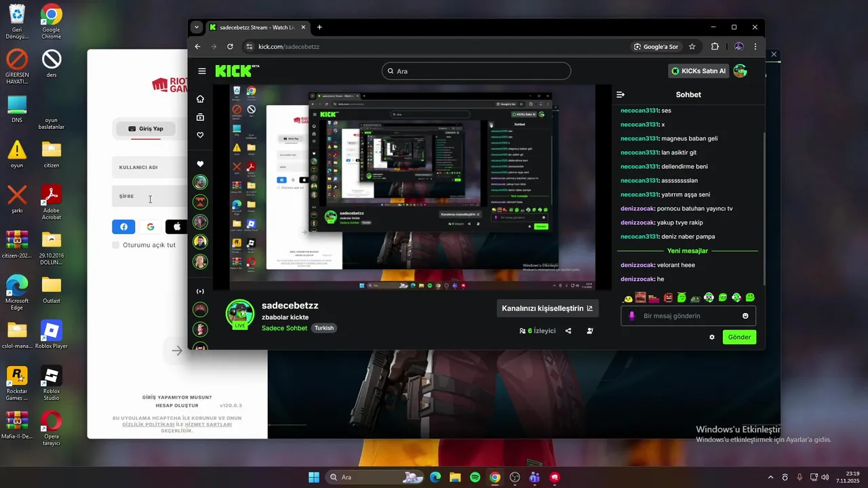Click the Kick logo
Viewport: 868px width, 488px height.
pyautogui.click(x=237, y=70)
